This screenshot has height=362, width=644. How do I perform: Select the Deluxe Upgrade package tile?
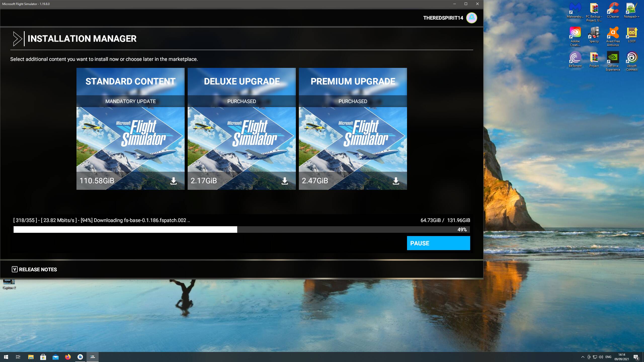pos(242,128)
